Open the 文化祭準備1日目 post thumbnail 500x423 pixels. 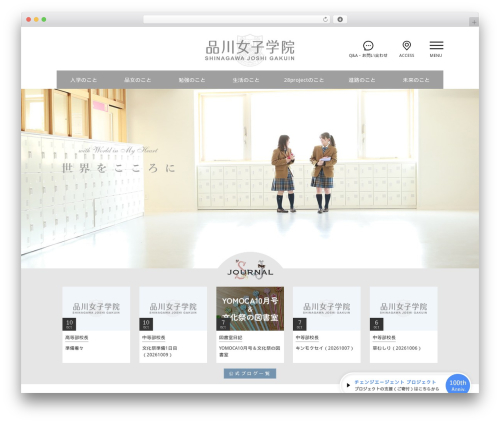[x=173, y=309]
